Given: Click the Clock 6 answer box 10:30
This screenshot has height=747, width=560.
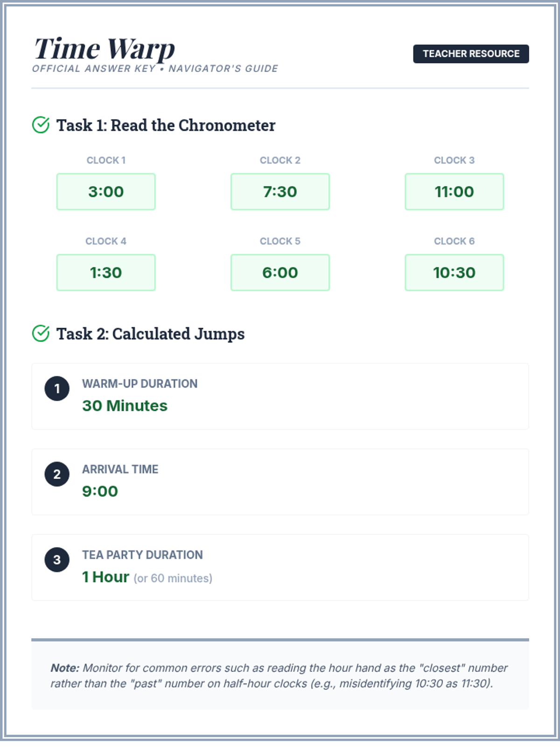Looking at the screenshot, I should 454,273.
